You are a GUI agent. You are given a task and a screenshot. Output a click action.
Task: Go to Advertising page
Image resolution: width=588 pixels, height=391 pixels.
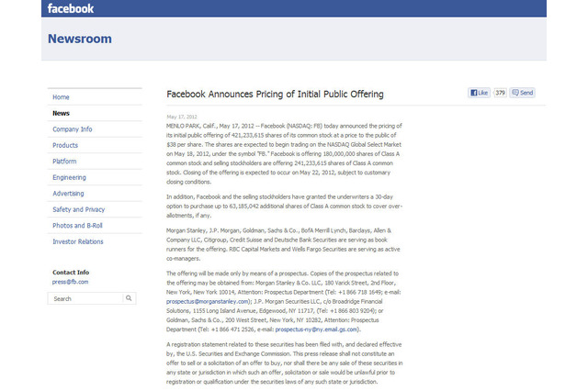click(68, 194)
